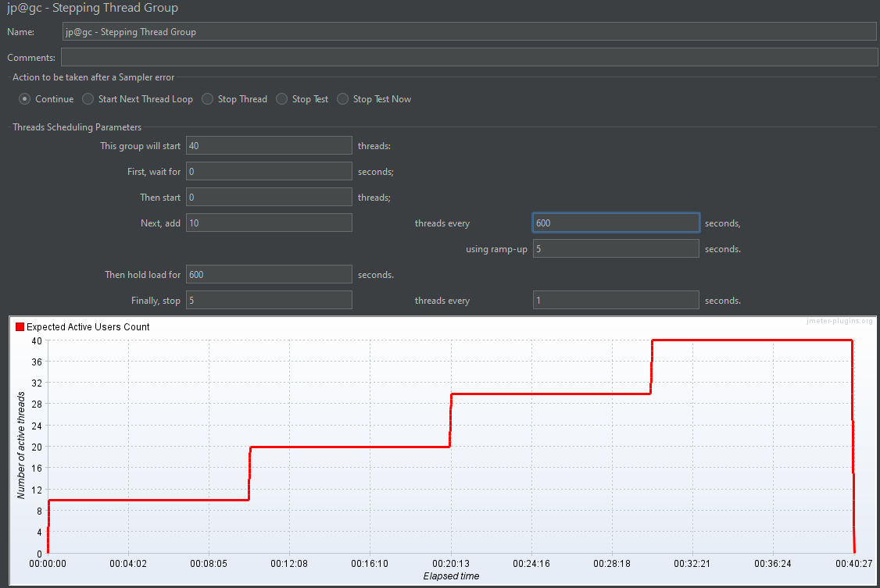Click the Finally, stop threads field

269,300
